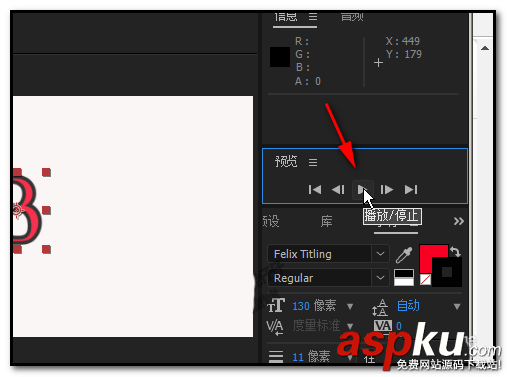Step forward one frame in Preview
The image size is (507, 377).
[x=387, y=190]
